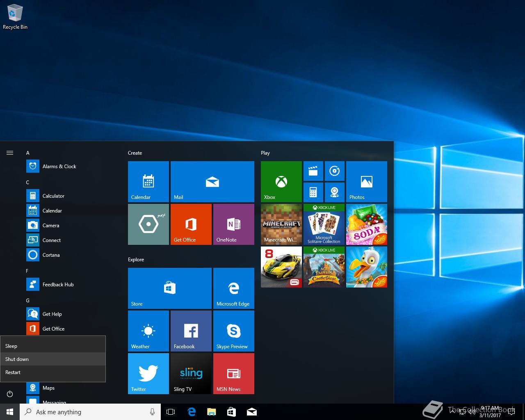Open Store from the taskbar
This screenshot has height=420, width=525.
pyautogui.click(x=231, y=412)
